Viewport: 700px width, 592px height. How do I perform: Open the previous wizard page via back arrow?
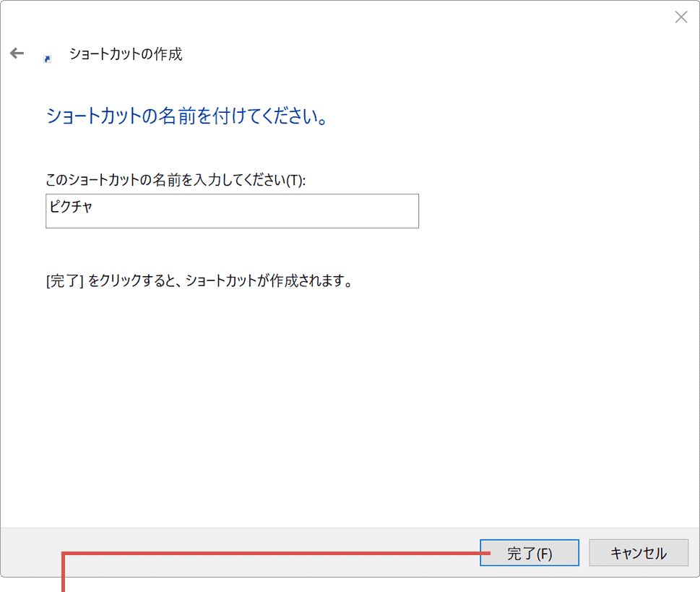16,52
